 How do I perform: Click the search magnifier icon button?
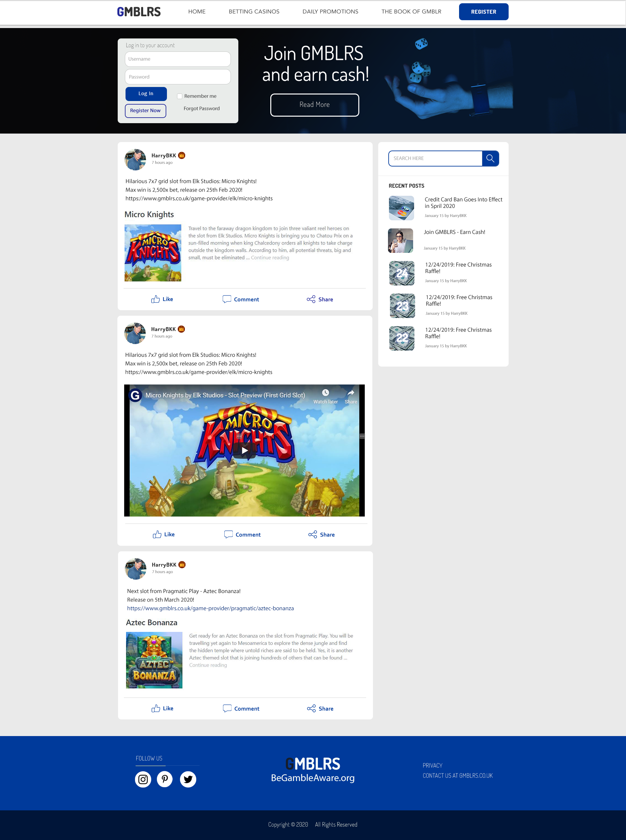click(490, 158)
